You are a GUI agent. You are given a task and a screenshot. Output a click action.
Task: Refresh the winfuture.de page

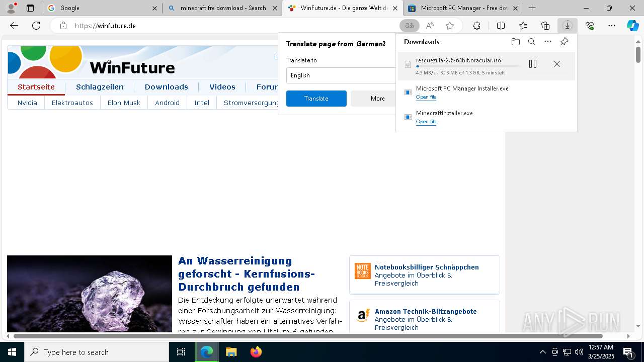click(36, 26)
